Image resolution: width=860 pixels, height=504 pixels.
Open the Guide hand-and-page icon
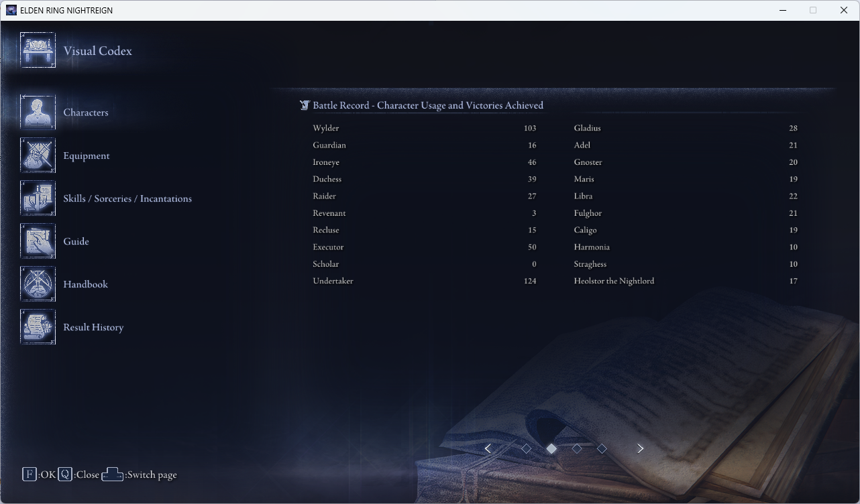[38, 241]
